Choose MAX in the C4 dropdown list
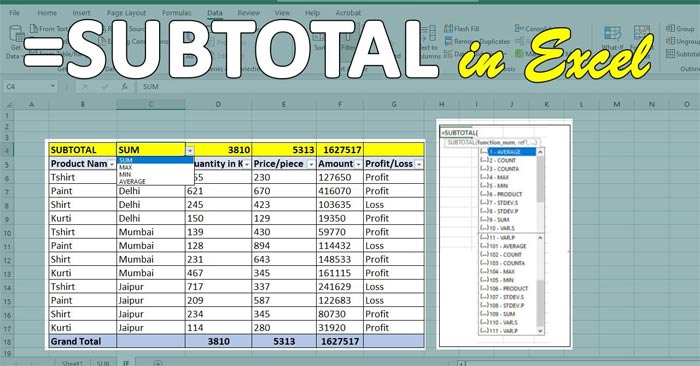The height and width of the screenshot is (366, 700). point(155,167)
